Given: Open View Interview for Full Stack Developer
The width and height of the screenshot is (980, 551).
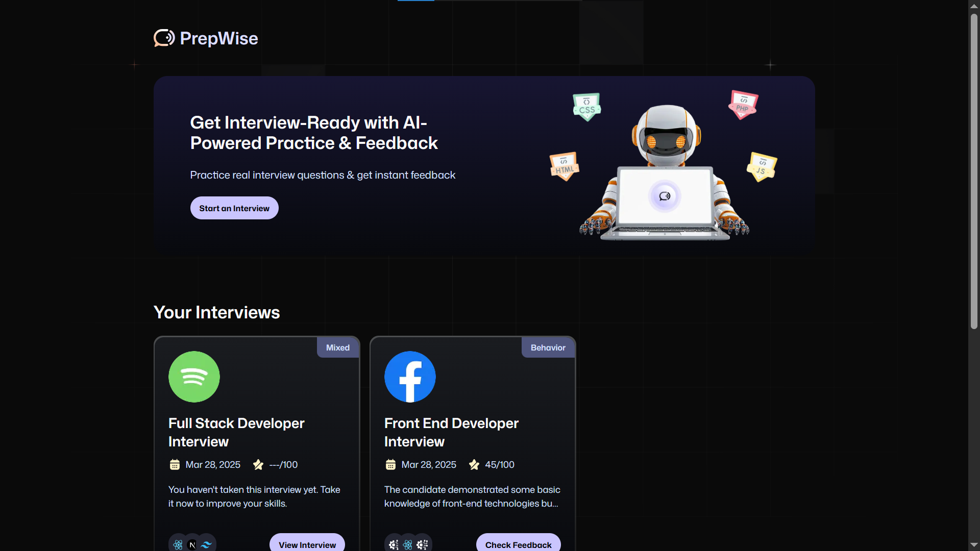Looking at the screenshot, I should point(307,545).
